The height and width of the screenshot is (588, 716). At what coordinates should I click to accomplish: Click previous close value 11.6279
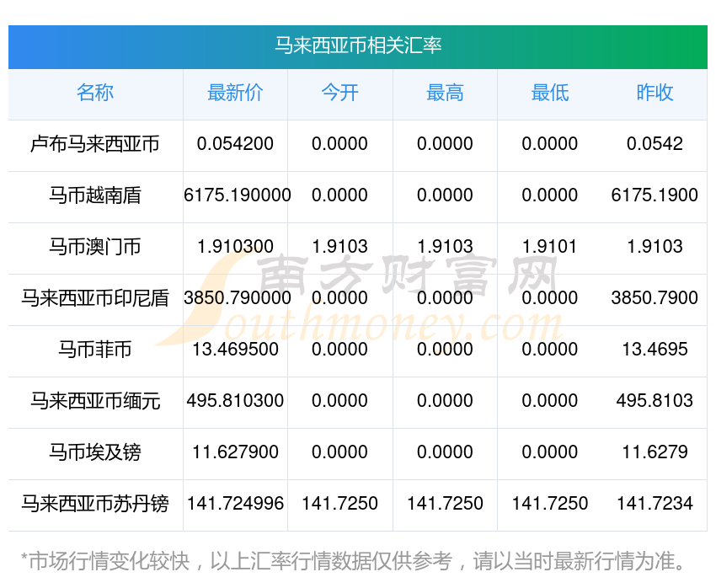(x=655, y=452)
